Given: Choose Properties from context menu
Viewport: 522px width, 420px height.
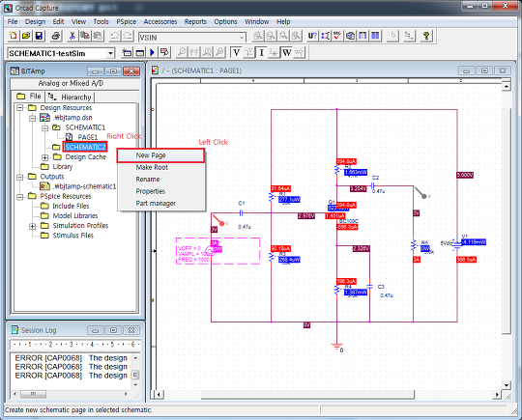Looking at the screenshot, I should (160, 191).
